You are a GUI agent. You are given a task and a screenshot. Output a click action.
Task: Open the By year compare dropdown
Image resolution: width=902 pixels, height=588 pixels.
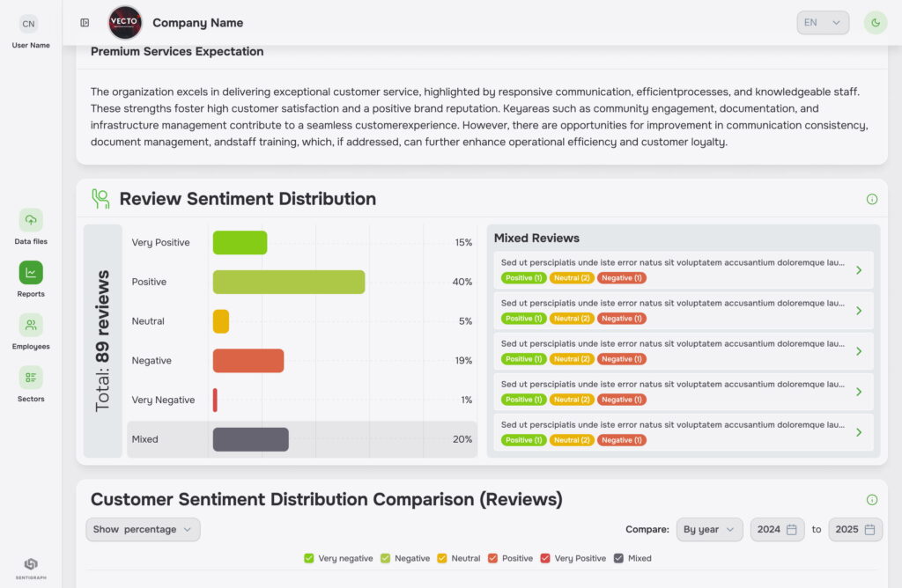tap(709, 529)
